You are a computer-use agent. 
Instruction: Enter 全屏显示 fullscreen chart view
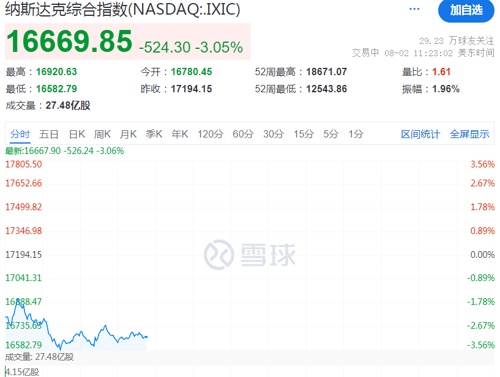point(469,134)
